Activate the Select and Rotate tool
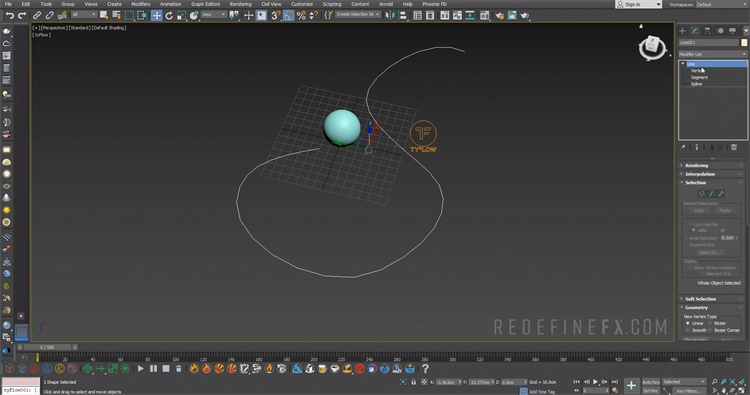Screen dimensions: 750x395 [x=169, y=16]
